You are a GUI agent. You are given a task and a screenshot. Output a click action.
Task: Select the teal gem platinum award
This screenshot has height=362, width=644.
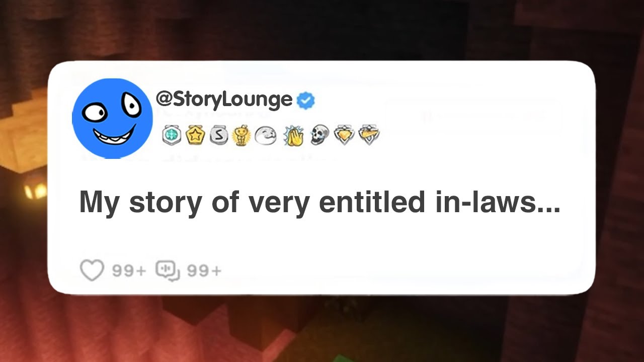click(x=172, y=135)
